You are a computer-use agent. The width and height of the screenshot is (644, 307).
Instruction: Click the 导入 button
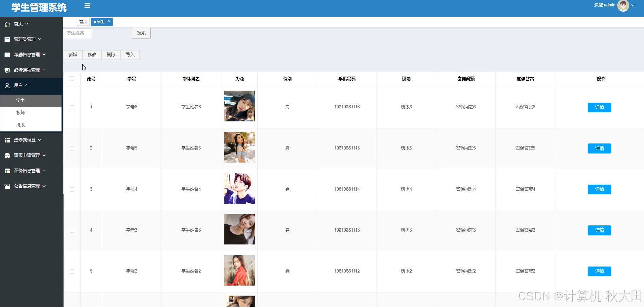click(130, 55)
